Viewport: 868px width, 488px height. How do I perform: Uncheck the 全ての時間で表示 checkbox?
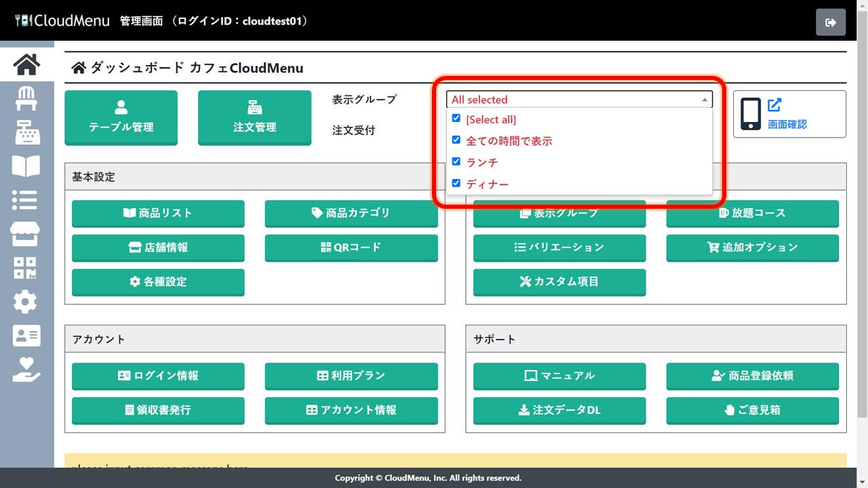[456, 140]
